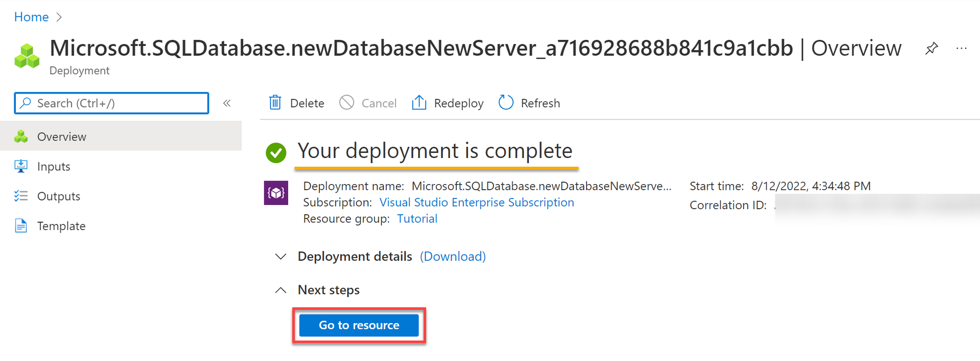Pin the deployment blade to dashboard
This screenshot has width=980, height=361.
[931, 49]
